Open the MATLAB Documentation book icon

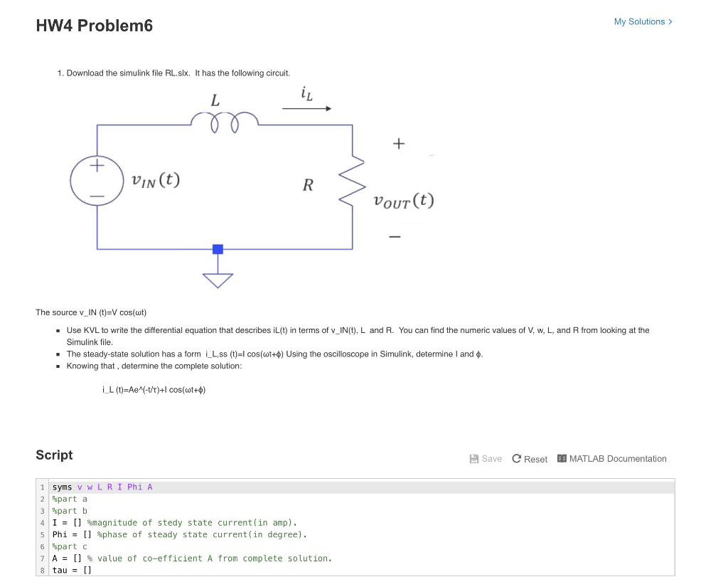(x=561, y=458)
